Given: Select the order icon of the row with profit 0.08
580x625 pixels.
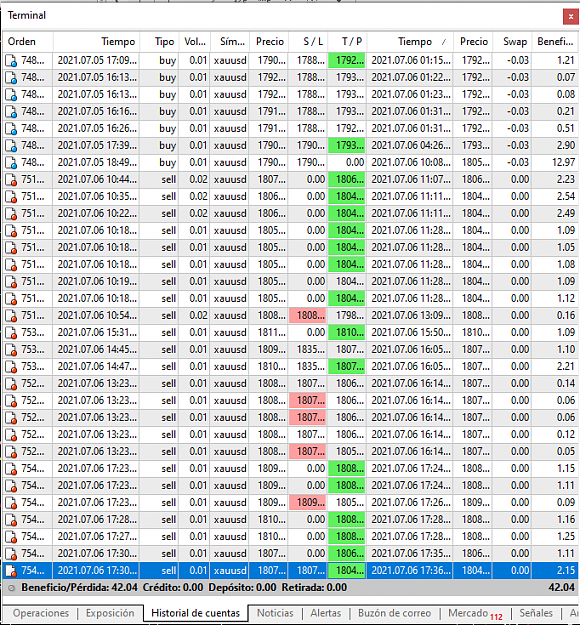Looking at the screenshot, I should [11, 95].
